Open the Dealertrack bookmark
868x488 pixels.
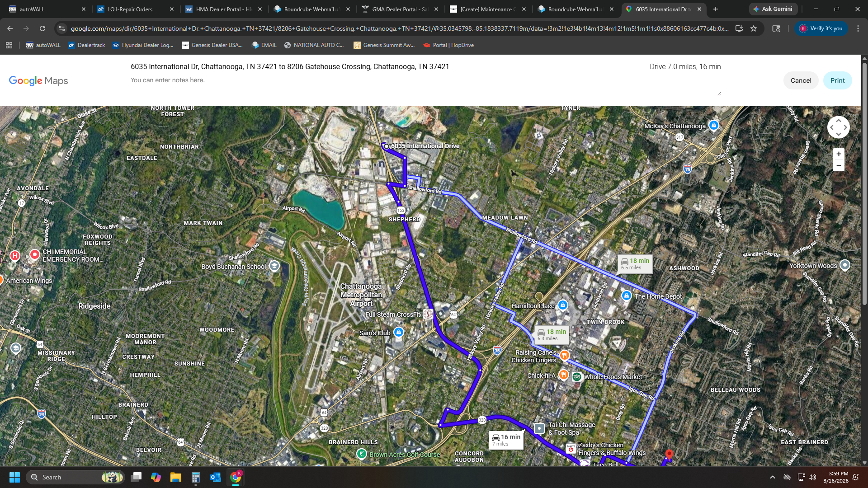tap(86, 45)
